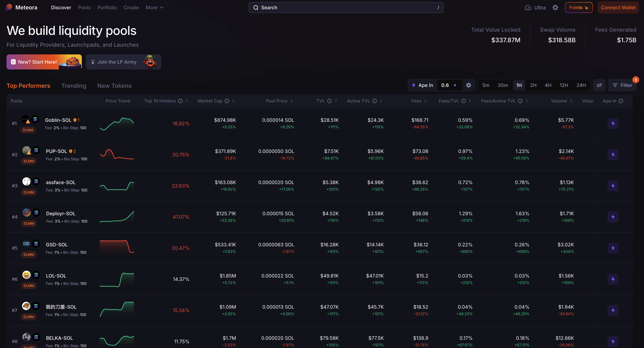644x348 pixels.
Task: Open the global settings gear icon
Action: pos(555,8)
